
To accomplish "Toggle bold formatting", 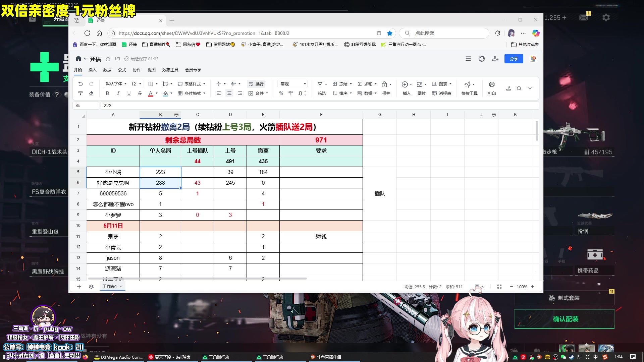I will [x=107, y=93].
